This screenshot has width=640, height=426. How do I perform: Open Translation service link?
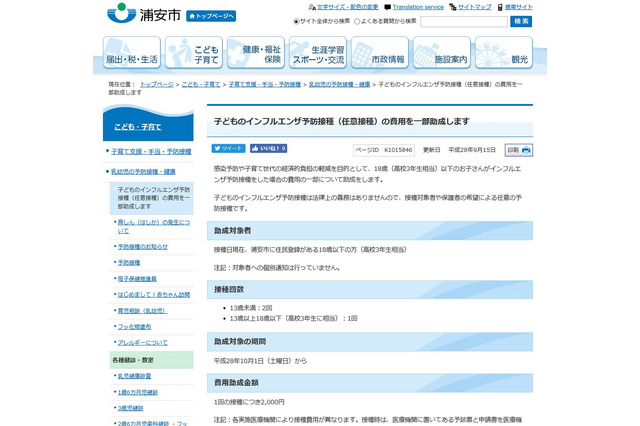(418, 7)
